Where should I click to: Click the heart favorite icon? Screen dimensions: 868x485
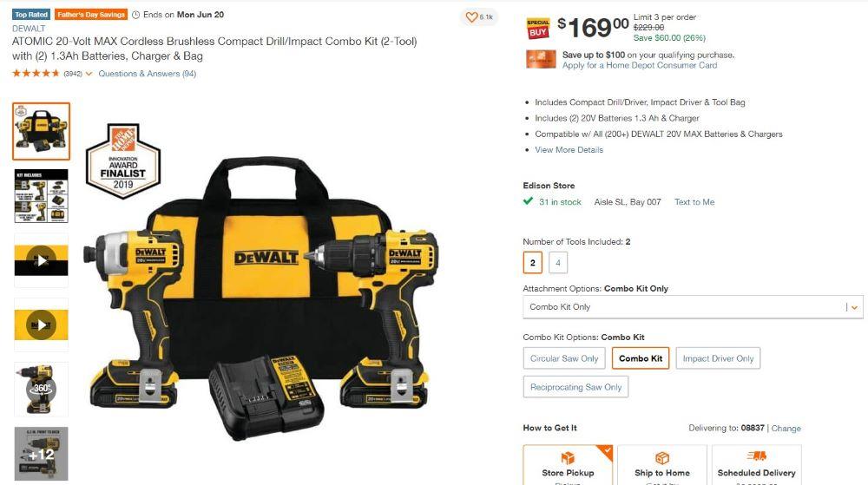tap(471, 17)
